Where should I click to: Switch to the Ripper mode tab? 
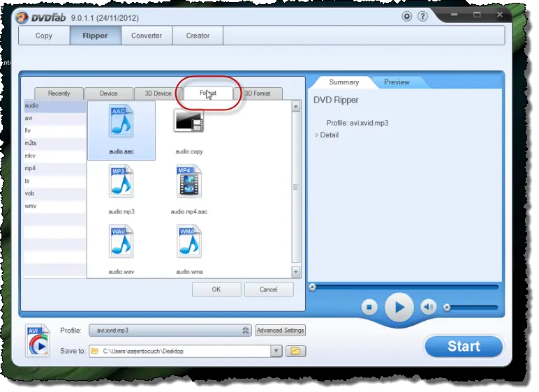(x=95, y=36)
